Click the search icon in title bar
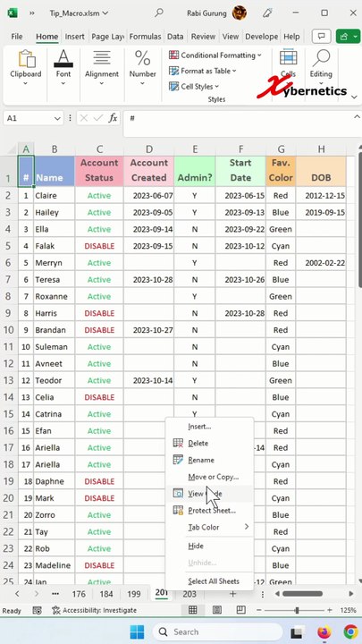Image resolution: width=362 pixels, height=644 pixels. click(x=159, y=13)
